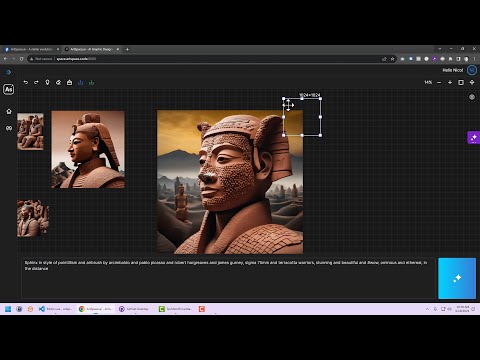Click the four-arrow pan move icon

pyautogui.click(x=472, y=82)
